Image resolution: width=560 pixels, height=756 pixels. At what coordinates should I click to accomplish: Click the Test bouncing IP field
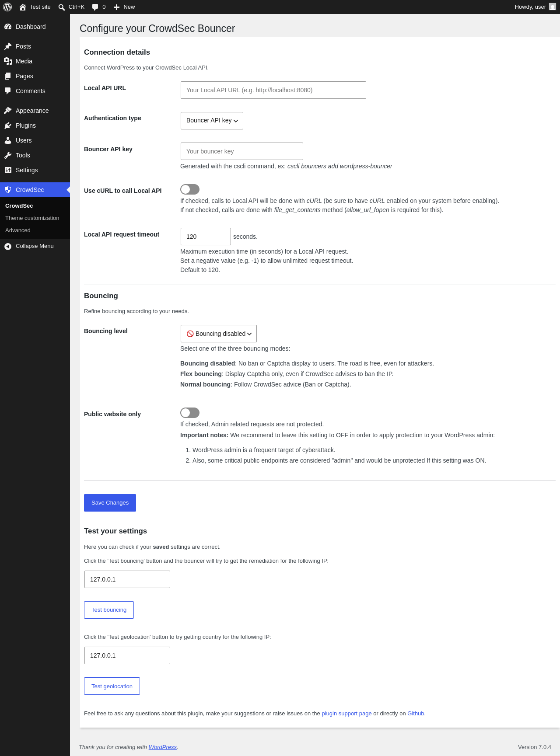click(127, 579)
